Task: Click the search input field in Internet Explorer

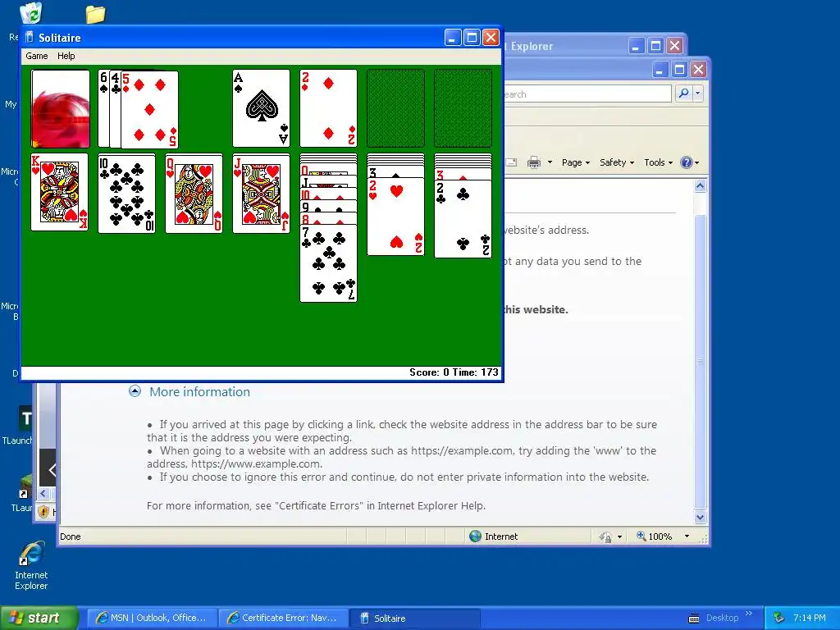Action: pos(587,94)
